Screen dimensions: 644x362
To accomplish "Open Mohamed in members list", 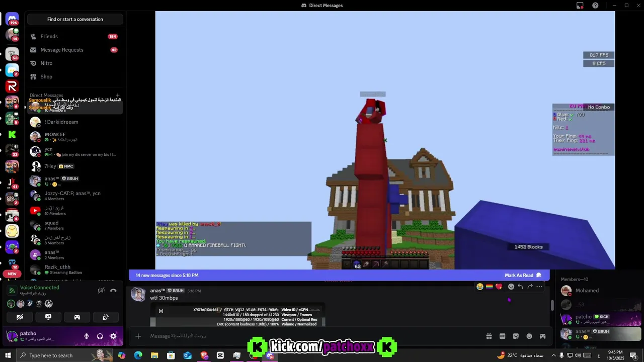I will 601,291.
